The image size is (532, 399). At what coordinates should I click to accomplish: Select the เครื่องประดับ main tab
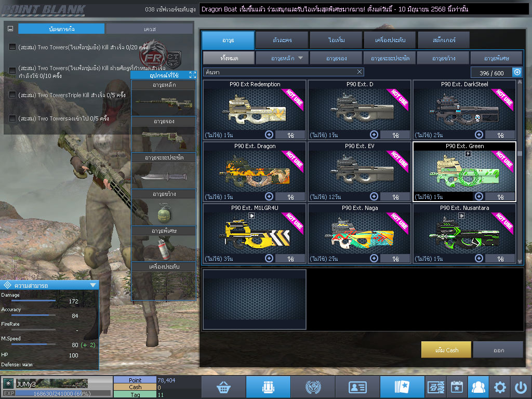point(390,40)
